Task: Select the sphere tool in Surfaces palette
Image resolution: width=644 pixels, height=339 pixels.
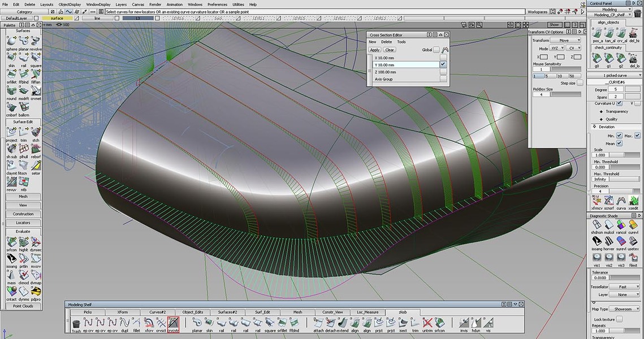Action: pyautogui.click(x=11, y=41)
